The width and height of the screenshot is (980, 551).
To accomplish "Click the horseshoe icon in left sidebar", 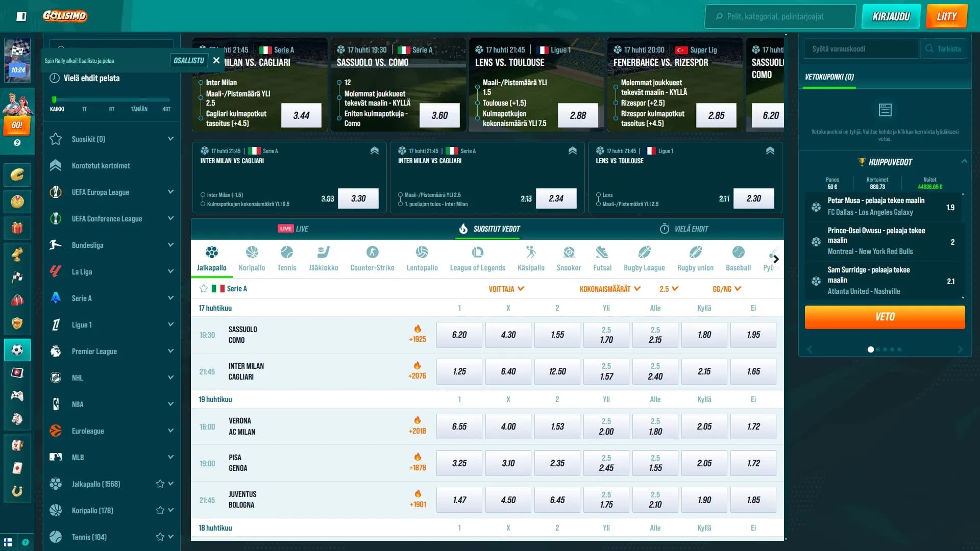I will (x=17, y=491).
